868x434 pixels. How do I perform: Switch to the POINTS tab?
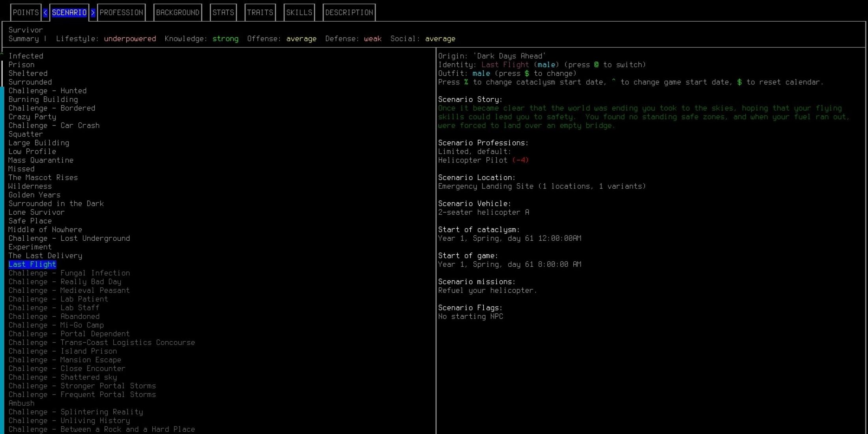(26, 13)
